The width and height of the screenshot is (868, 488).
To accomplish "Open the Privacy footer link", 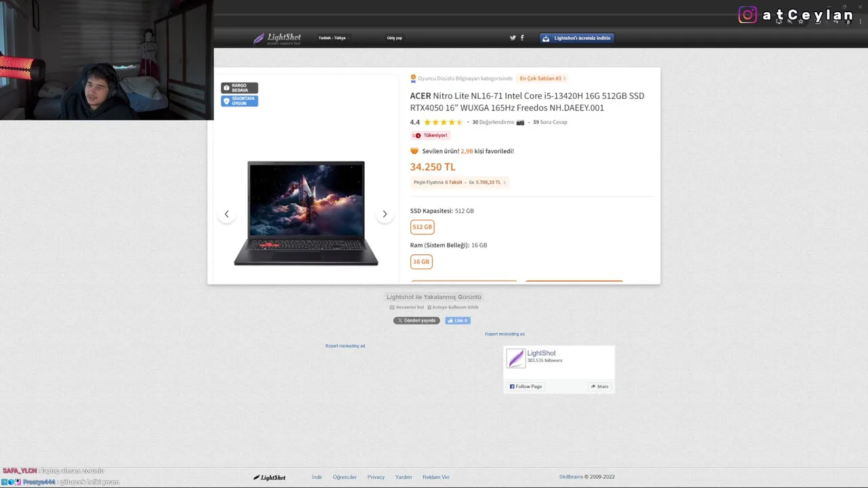I will coord(376,477).
